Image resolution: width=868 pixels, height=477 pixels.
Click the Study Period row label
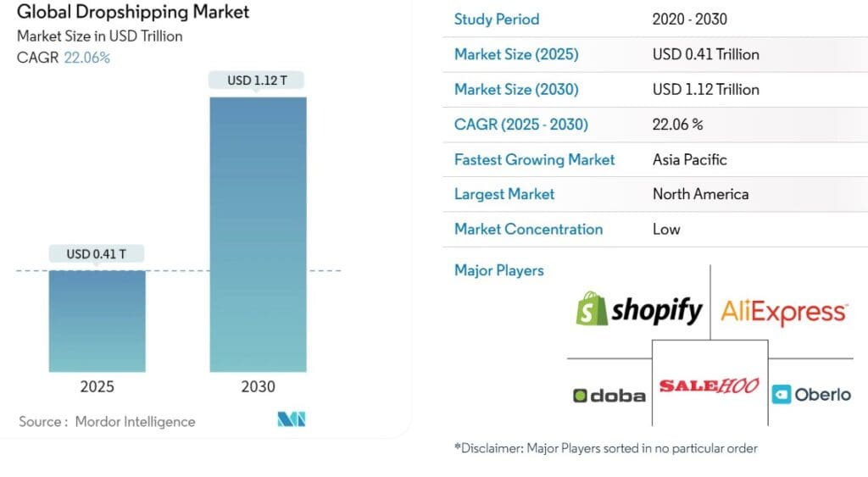click(497, 19)
